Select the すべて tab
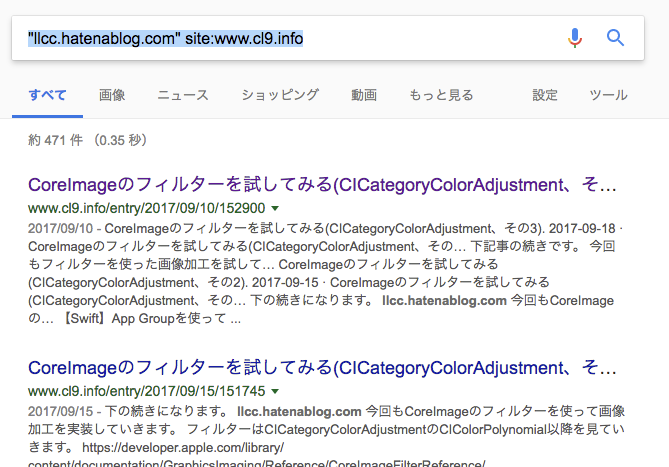This screenshot has width=669, height=467. pyautogui.click(x=47, y=95)
